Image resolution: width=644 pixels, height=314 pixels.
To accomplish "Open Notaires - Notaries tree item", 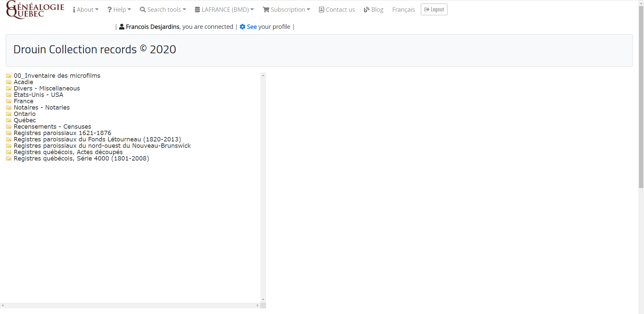I will click(x=42, y=108).
